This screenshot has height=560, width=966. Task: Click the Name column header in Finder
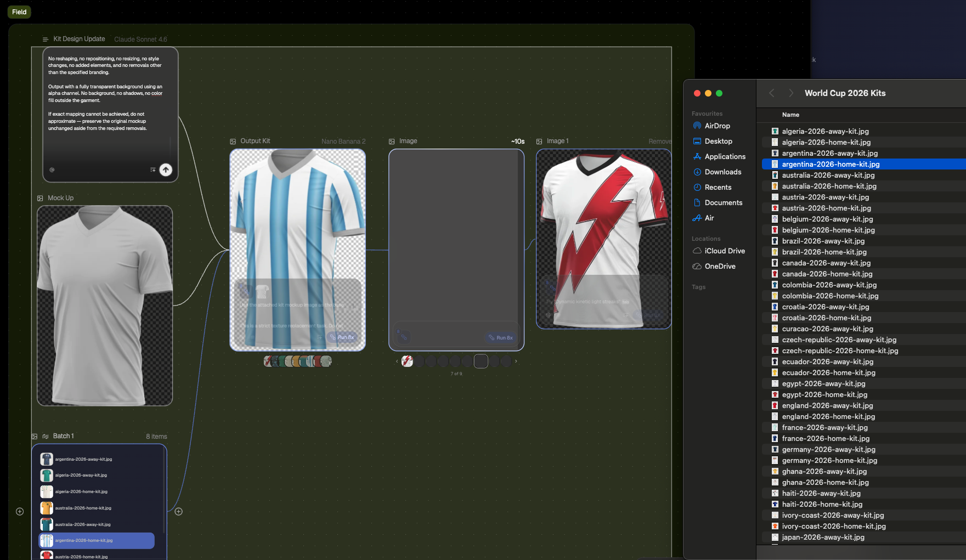790,115
